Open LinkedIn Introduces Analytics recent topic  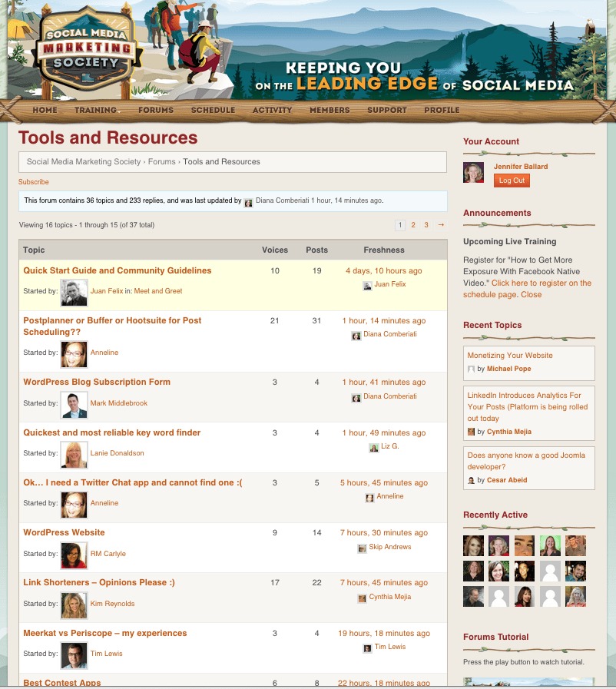click(527, 407)
